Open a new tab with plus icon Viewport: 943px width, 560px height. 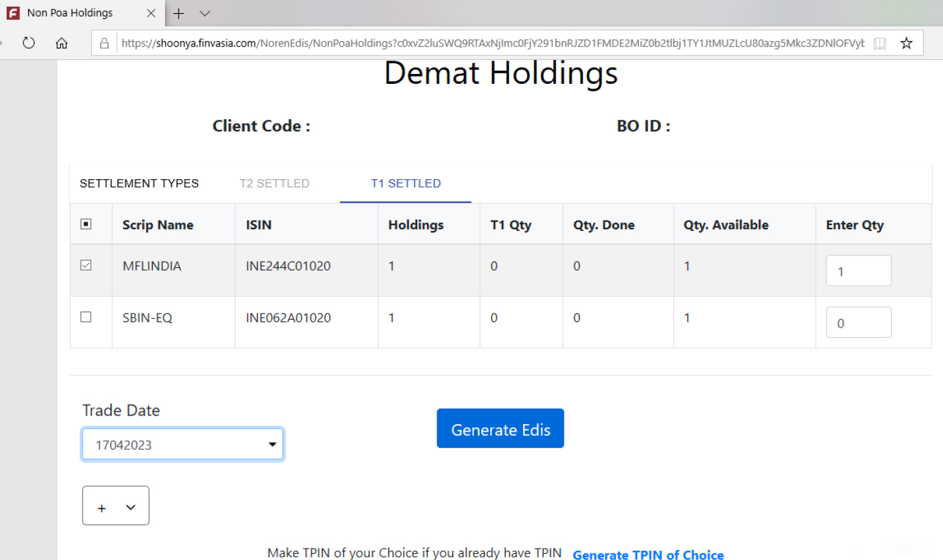pos(179,13)
